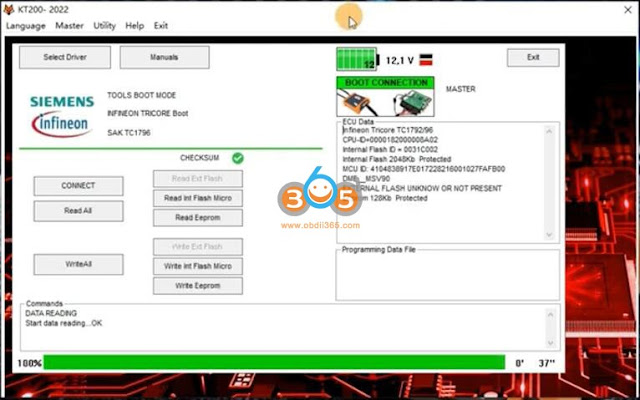This screenshot has width=640, height=400.
Task: Open the Manuals button
Action: click(x=164, y=57)
